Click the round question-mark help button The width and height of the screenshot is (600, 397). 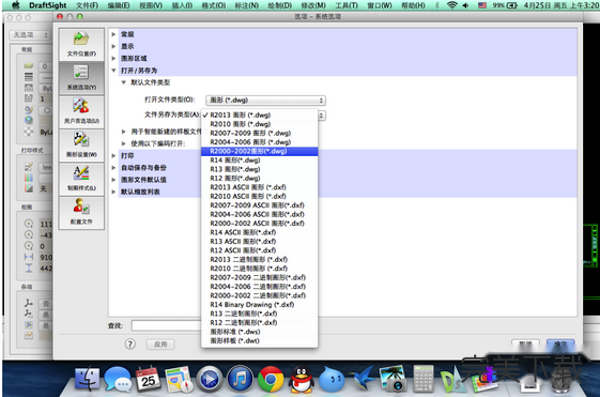pyautogui.click(x=130, y=344)
